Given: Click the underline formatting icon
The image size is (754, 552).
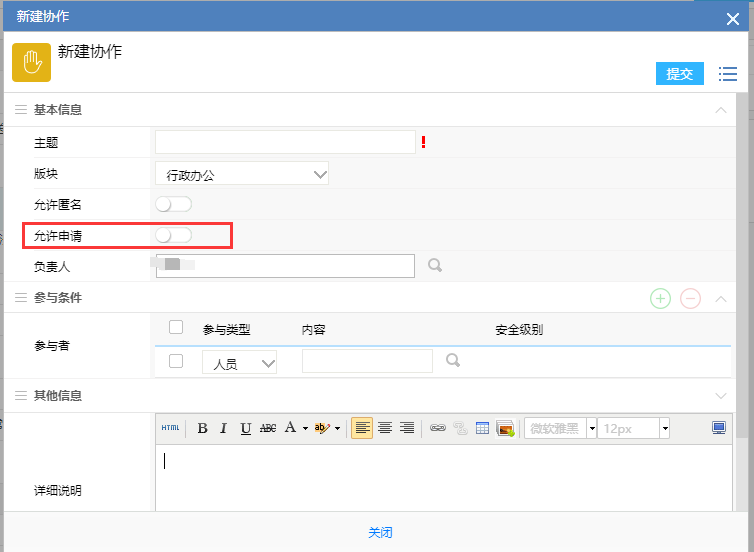Looking at the screenshot, I should (245, 428).
